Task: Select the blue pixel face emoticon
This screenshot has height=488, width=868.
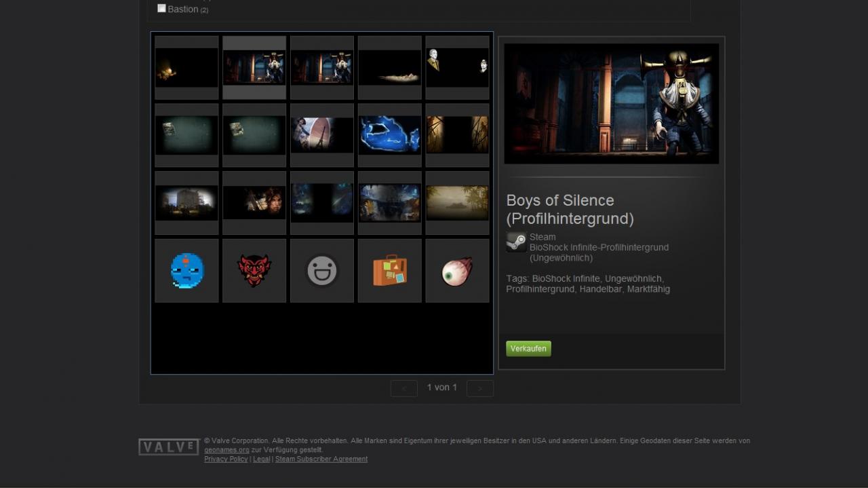Action: [186, 271]
